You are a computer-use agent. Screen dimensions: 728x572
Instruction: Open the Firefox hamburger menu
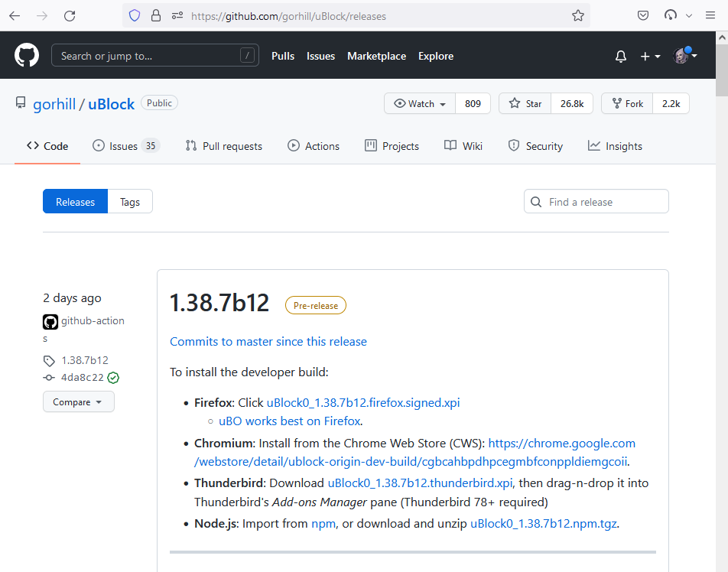click(x=710, y=15)
